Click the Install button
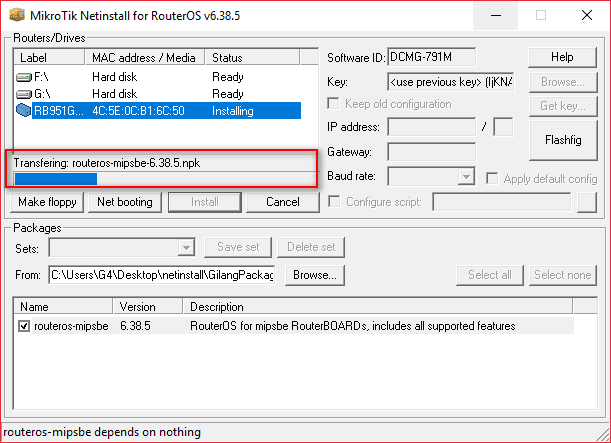Viewport: 611px width, 443px height. click(205, 202)
